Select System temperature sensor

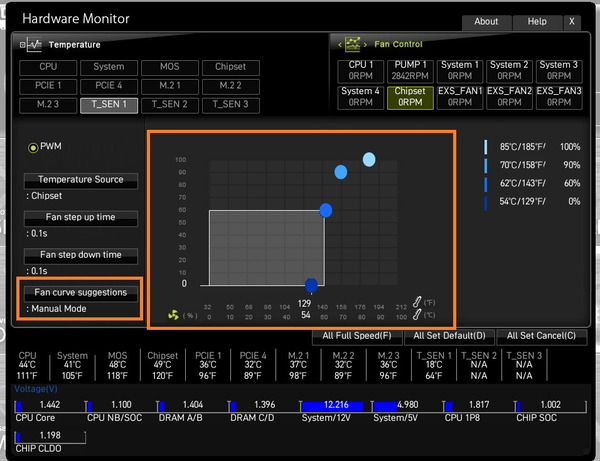tap(109, 67)
